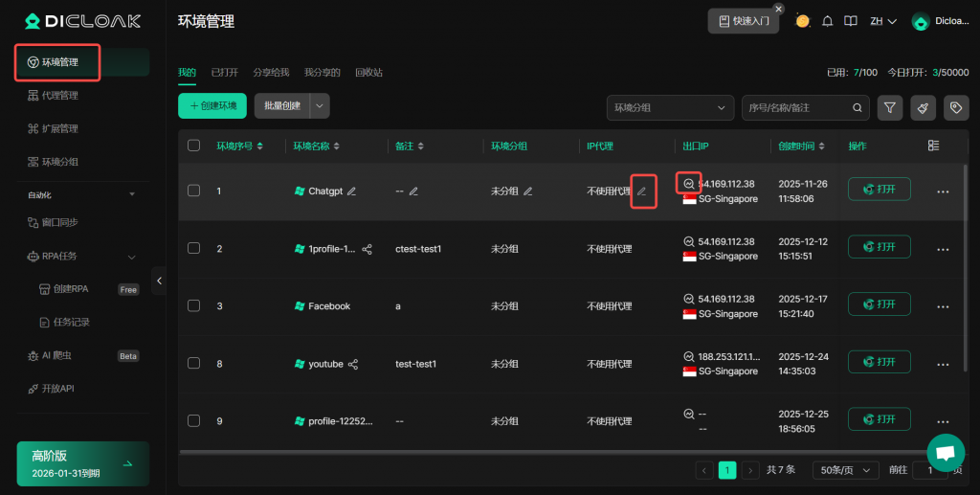Expand the 批量创建 dropdown arrow
Image resolution: width=980 pixels, height=495 pixels.
(x=321, y=106)
